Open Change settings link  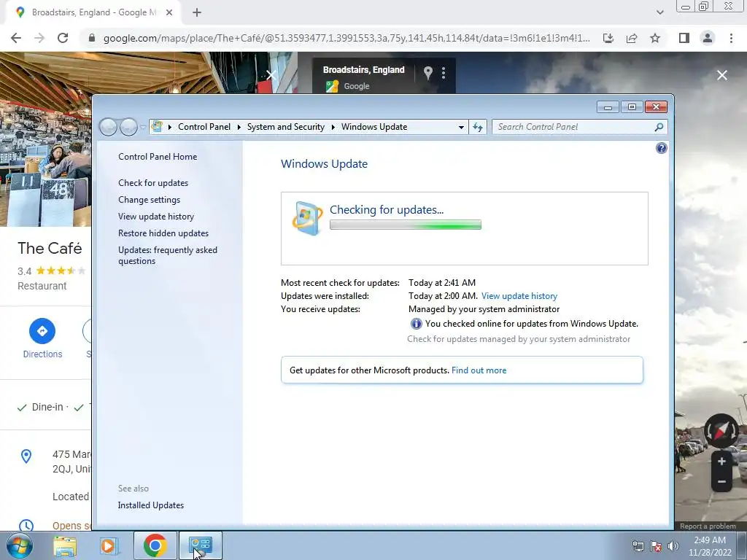(x=149, y=200)
